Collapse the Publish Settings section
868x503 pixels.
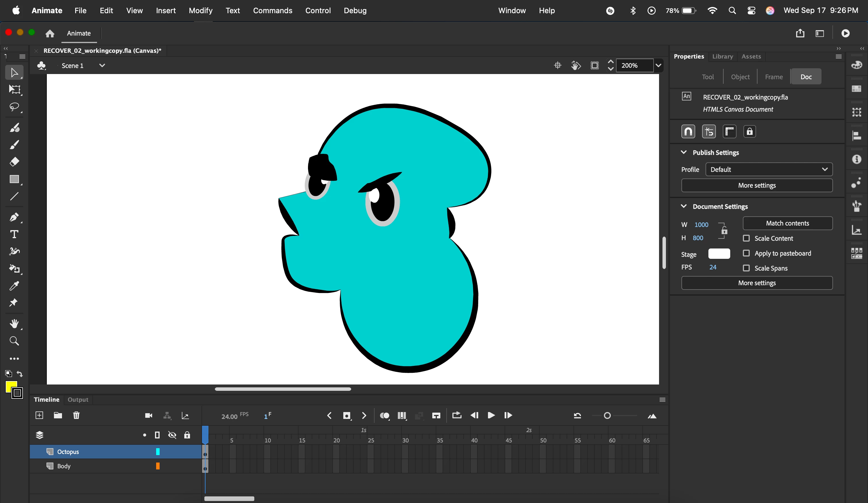click(684, 152)
